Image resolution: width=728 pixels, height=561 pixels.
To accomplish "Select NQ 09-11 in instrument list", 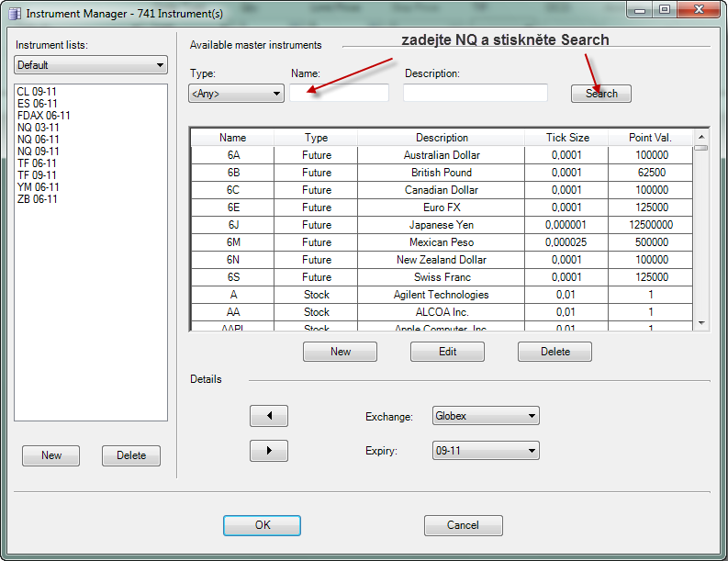I will (x=38, y=151).
